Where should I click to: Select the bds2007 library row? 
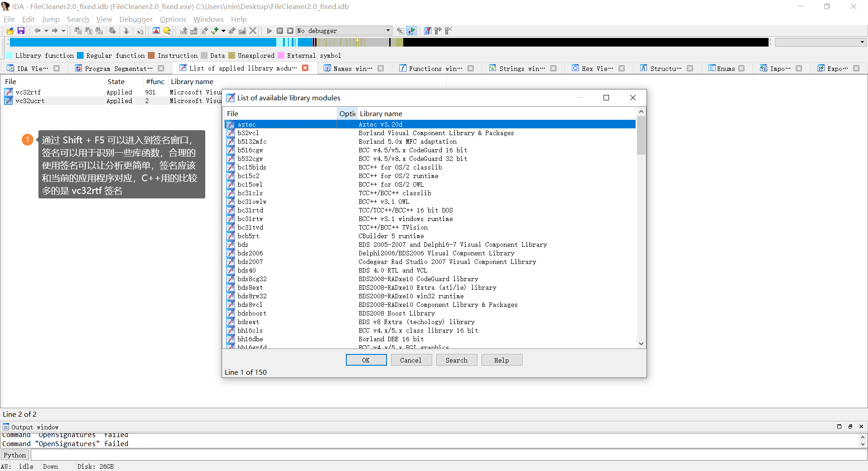pos(430,262)
